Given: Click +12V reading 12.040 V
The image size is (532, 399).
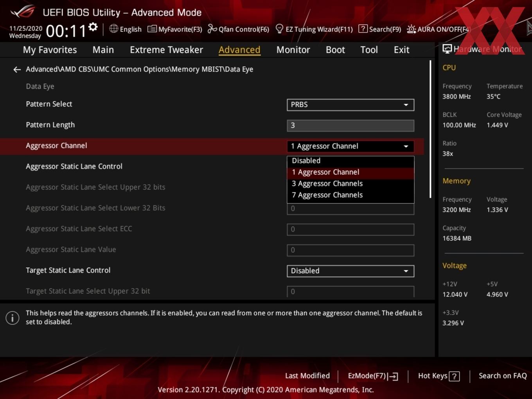Looking at the screenshot, I should tap(455, 295).
